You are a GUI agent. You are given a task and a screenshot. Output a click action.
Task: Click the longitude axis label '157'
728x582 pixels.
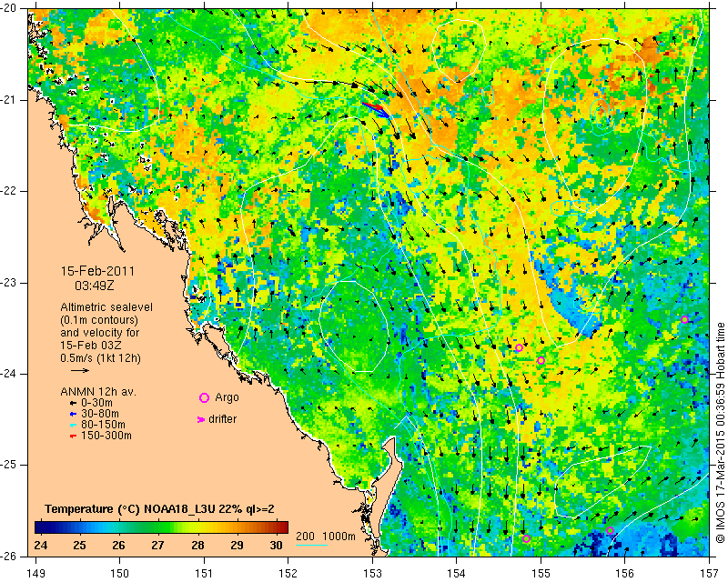[x=710, y=574]
